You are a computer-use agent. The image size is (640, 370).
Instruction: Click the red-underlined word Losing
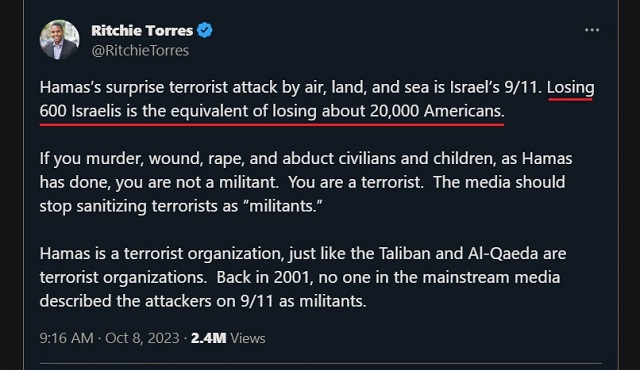(x=571, y=87)
